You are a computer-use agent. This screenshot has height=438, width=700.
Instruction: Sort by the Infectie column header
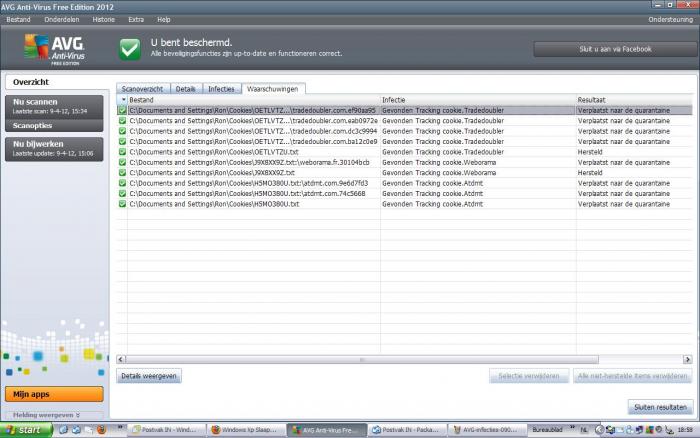[x=478, y=100]
